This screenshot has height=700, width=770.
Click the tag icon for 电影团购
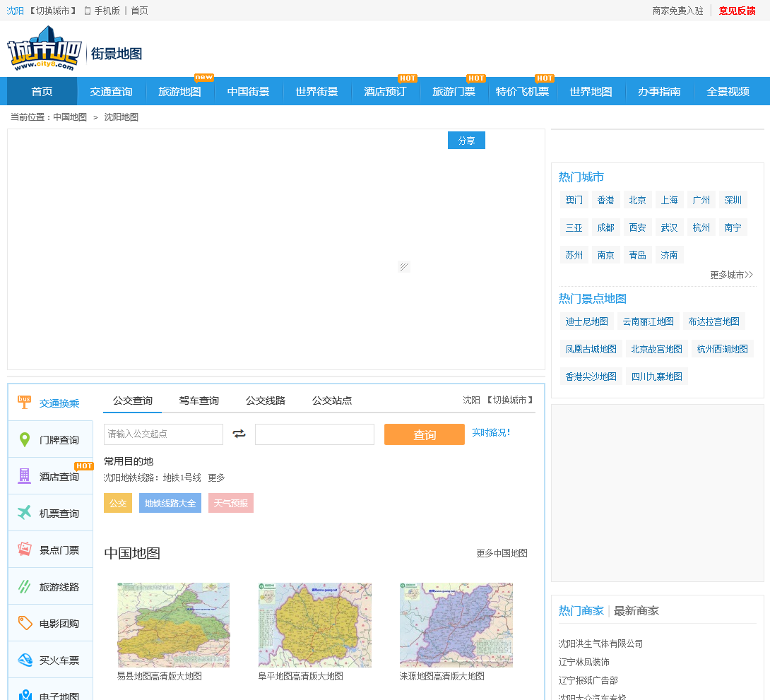point(25,623)
